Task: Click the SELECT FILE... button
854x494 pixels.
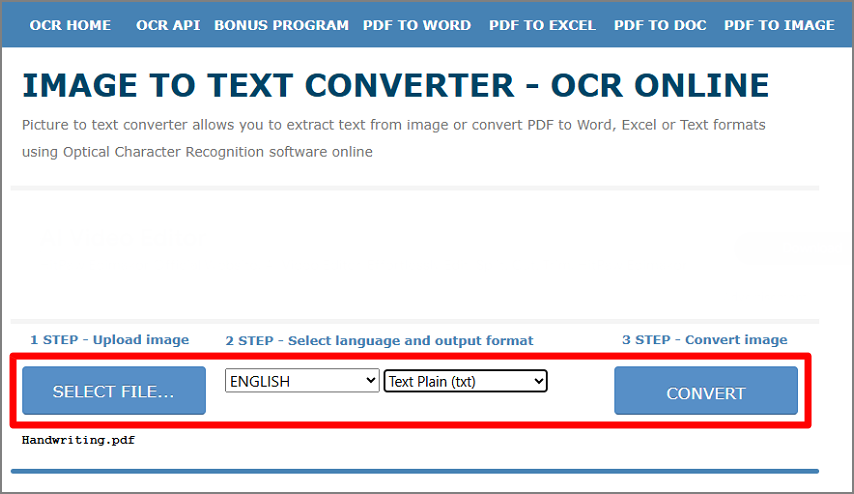Action: [x=114, y=391]
